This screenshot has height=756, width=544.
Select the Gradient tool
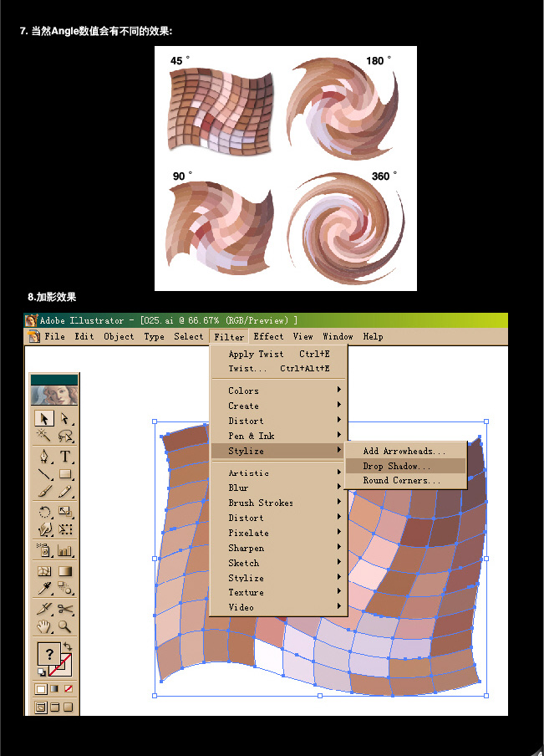pos(64,571)
